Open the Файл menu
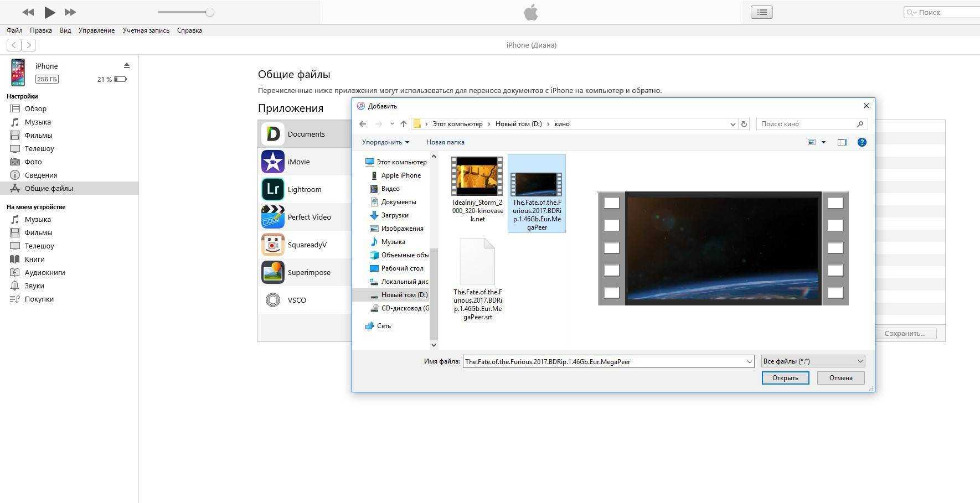This screenshot has width=980, height=503. click(x=14, y=30)
